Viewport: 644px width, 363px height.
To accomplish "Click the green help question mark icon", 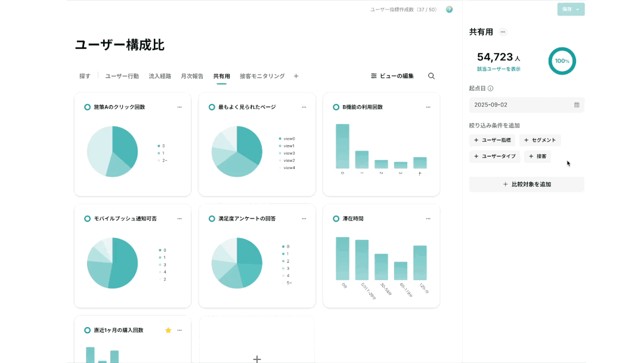I will pos(450,10).
